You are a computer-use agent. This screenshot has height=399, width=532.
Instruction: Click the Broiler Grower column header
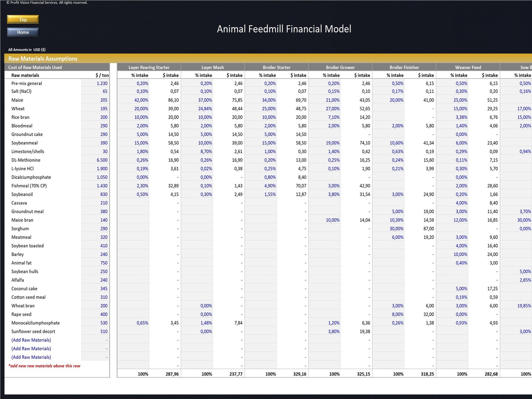click(340, 67)
